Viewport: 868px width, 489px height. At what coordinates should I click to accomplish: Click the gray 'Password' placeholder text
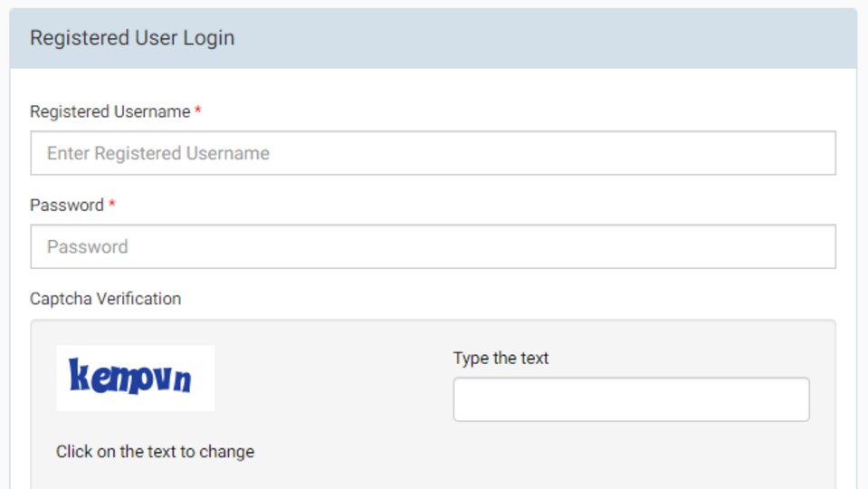click(x=88, y=246)
